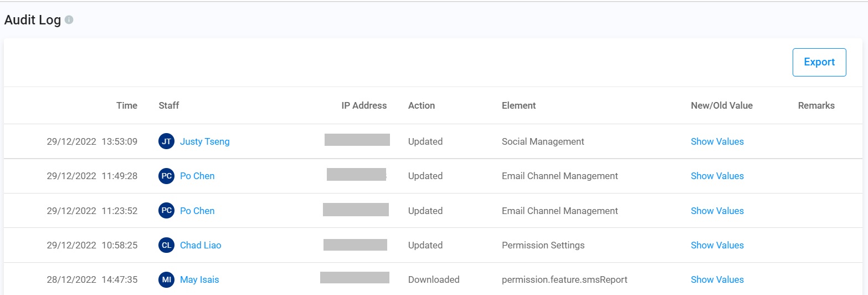Show values for 11:23:52 Email Channel update
Screen dimensions: 868x295
click(717, 211)
